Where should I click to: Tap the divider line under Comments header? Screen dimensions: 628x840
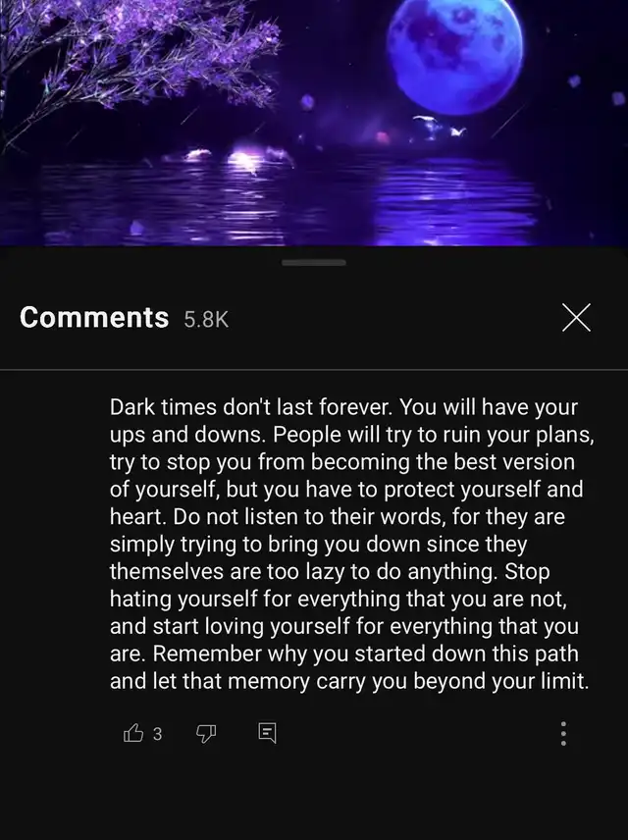314,370
